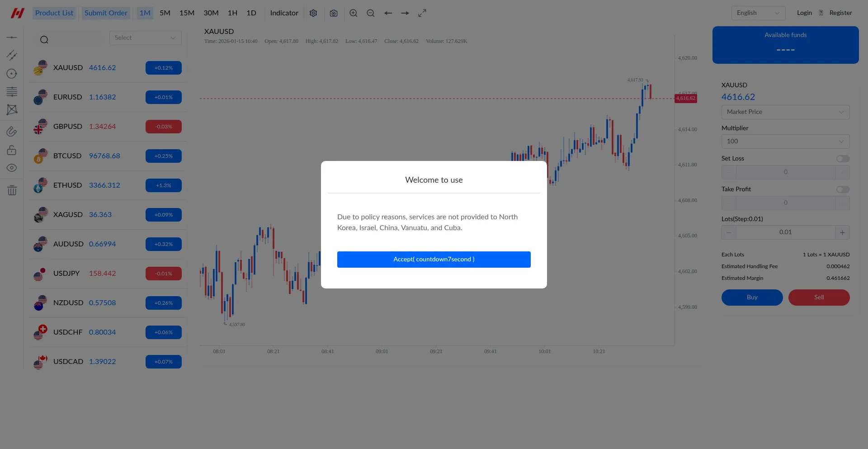The width and height of the screenshot is (868, 449).
Task: Switch to the 15M timeframe
Action: (187, 13)
